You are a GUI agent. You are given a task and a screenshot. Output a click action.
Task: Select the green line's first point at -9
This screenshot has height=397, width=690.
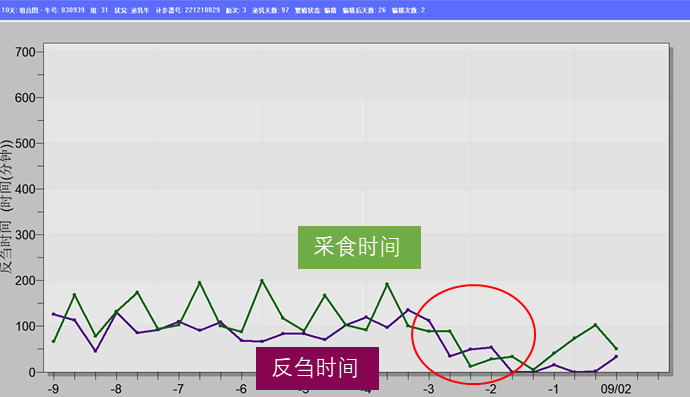point(53,342)
